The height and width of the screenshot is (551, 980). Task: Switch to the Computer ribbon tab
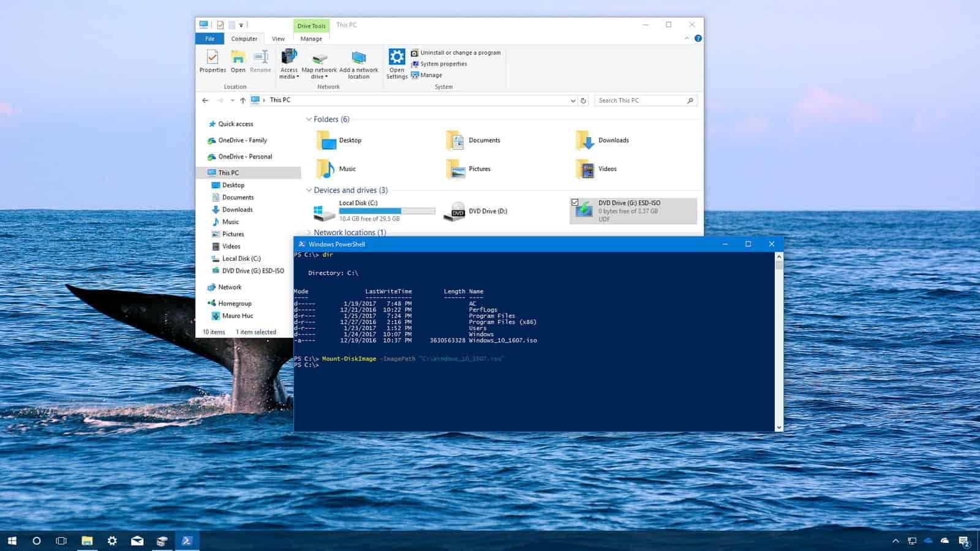point(244,39)
